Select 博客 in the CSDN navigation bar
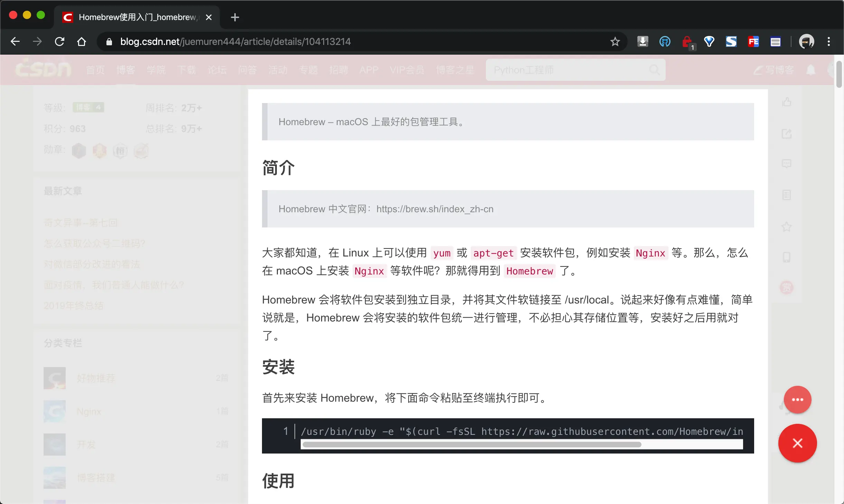 pos(126,70)
